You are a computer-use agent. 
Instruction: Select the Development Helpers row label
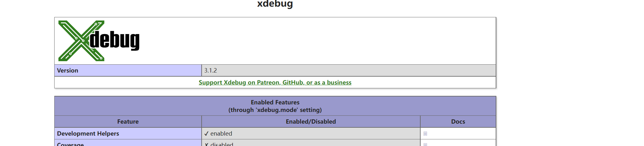[88, 134]
